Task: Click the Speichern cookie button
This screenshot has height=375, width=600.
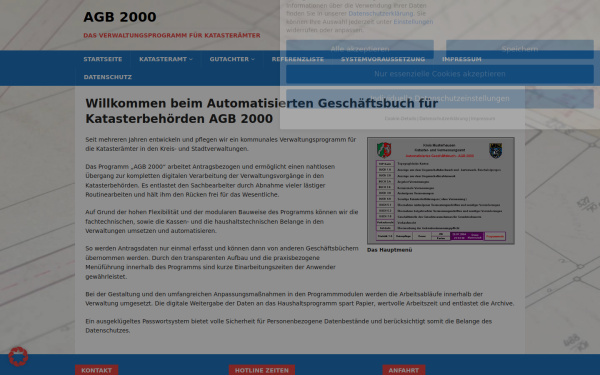Action: 520,49
